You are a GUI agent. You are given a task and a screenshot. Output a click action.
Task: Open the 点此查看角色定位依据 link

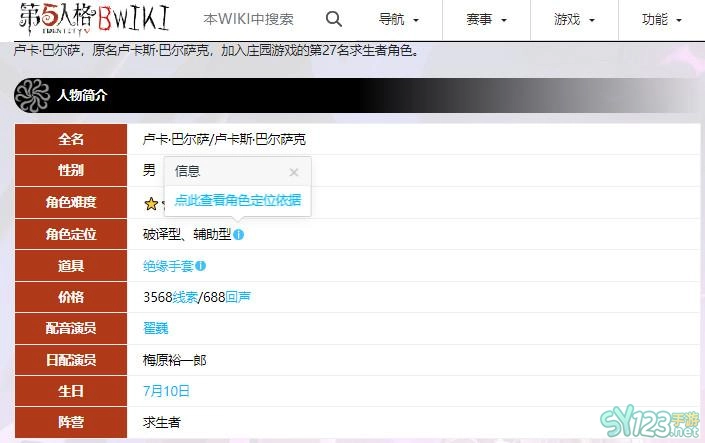237,200
